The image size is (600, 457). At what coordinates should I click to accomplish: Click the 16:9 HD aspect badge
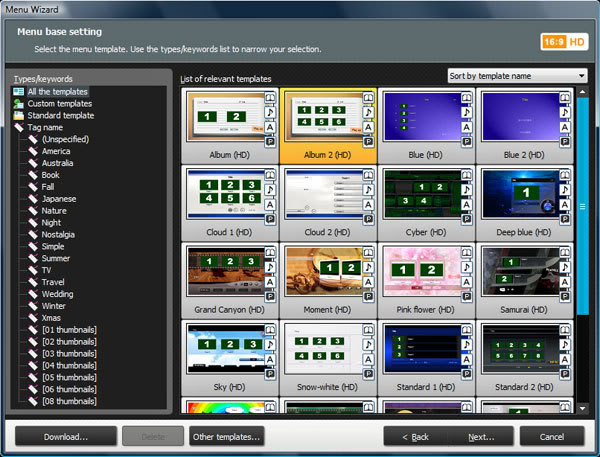tap(564, 42)
